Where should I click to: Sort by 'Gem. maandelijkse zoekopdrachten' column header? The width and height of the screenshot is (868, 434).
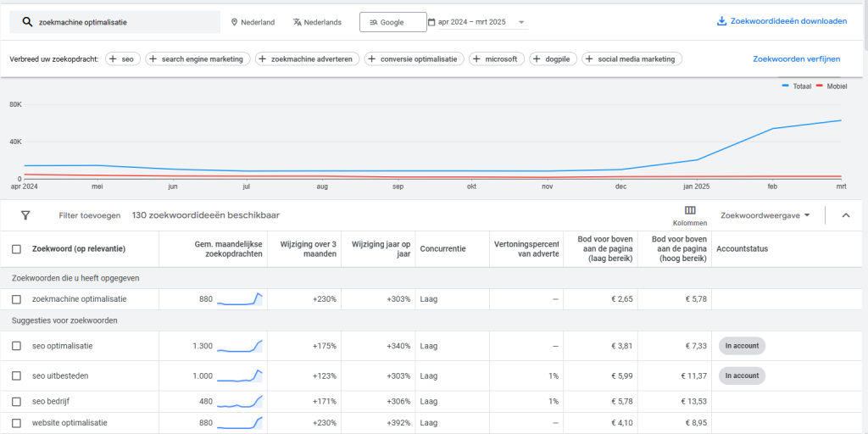click(x=229, y=249)
